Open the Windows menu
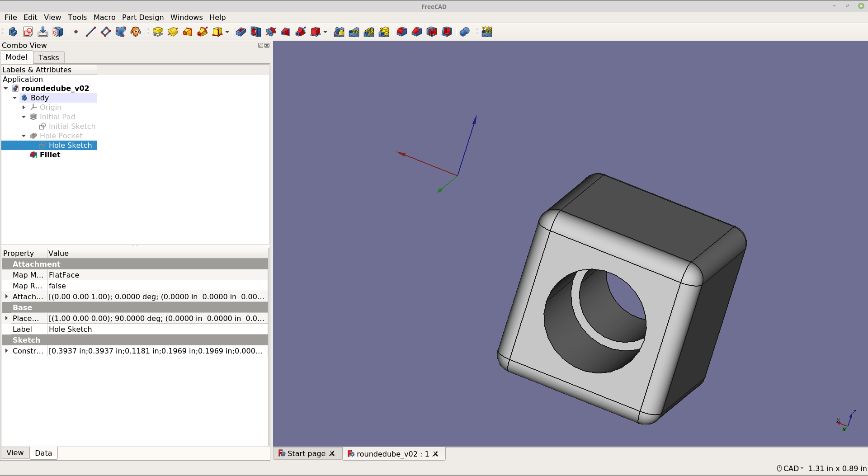This screenshot has width=868, height=476. [x=186, y=17]
